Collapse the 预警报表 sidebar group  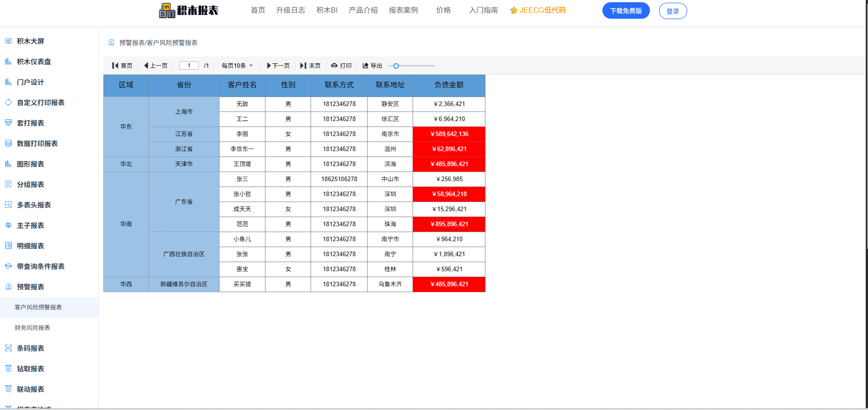point(31,287)
